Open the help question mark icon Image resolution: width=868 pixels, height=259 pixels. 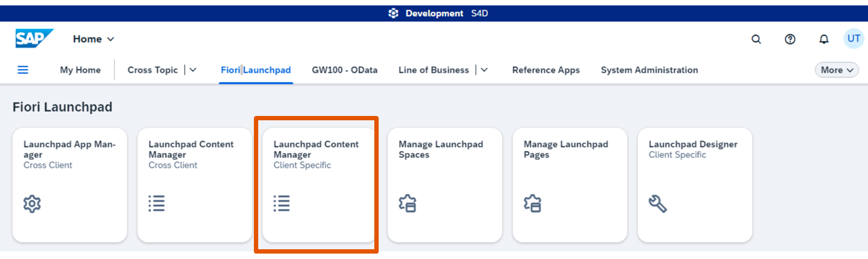[790, 39]
